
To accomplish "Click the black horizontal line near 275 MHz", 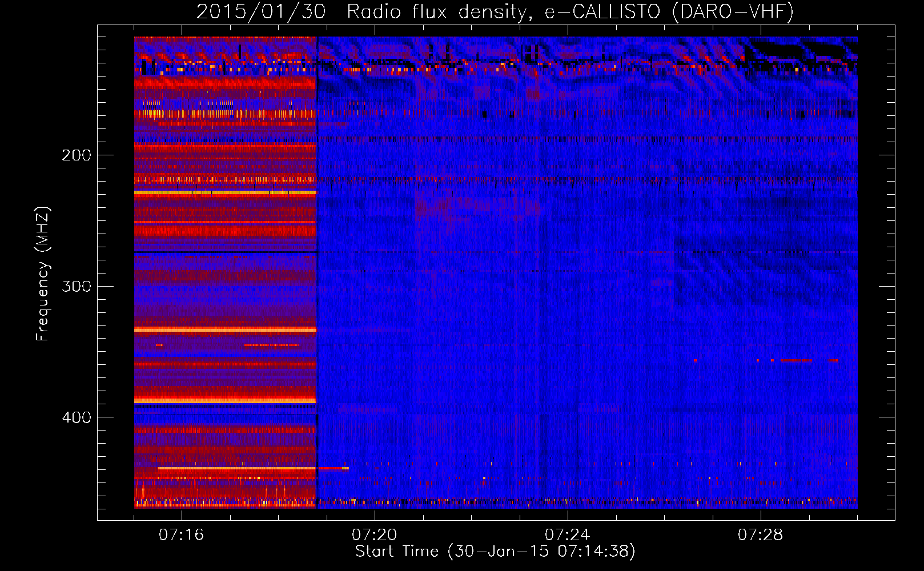I will click(x=225, y=252).
